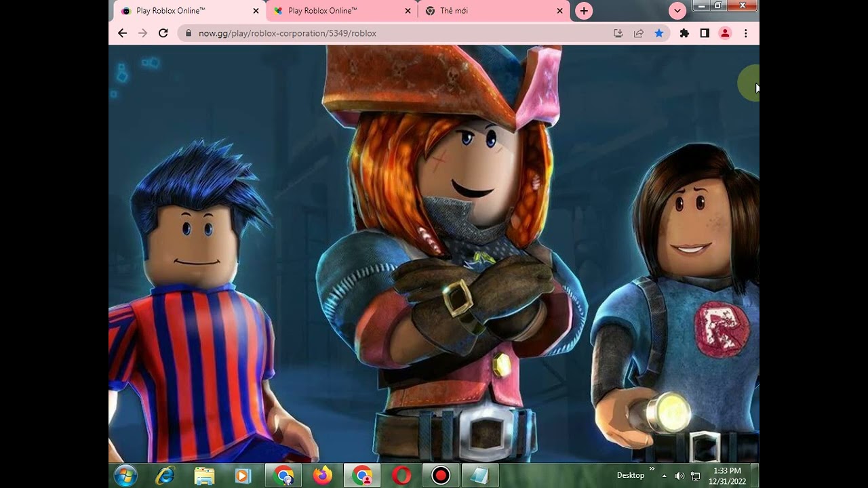This screenshot has height=488, width=868.
Task: Share this page using the share icon
Action: coord(638,33)
